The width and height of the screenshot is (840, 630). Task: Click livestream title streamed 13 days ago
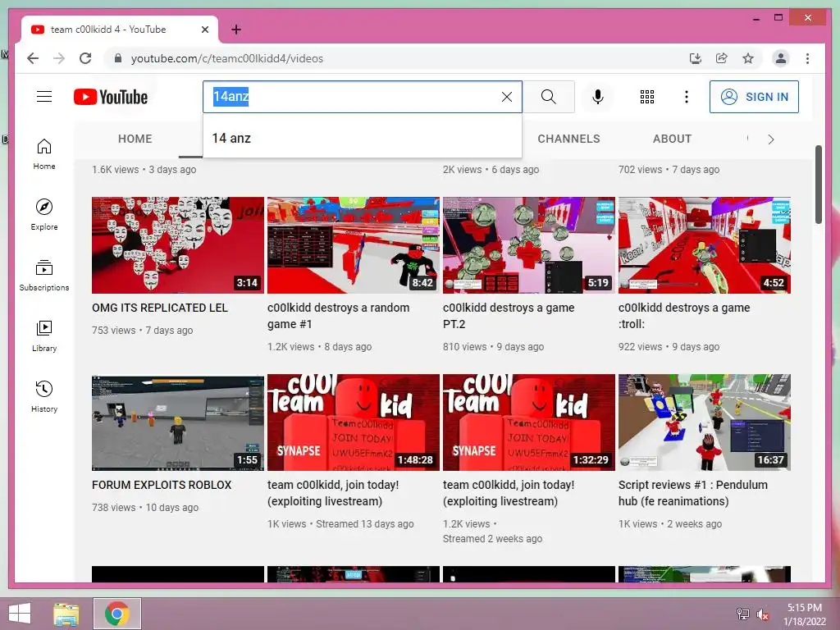(x=333, y=493)
